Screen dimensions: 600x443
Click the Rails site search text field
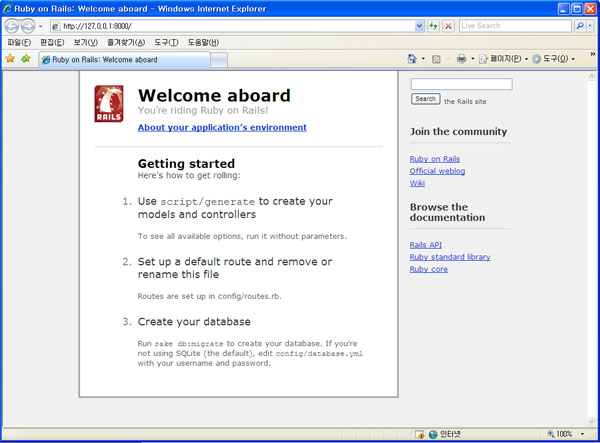click(x=461, y=84)
